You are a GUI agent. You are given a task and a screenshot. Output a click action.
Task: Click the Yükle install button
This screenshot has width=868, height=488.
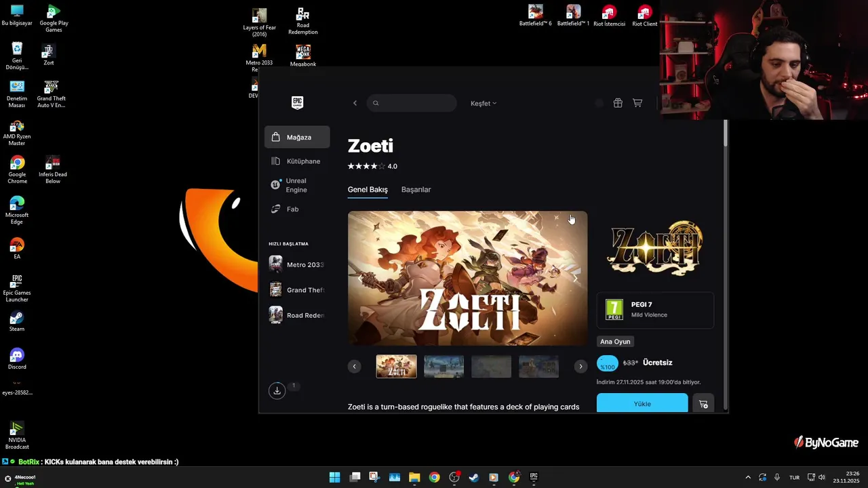tap(642, 403)
